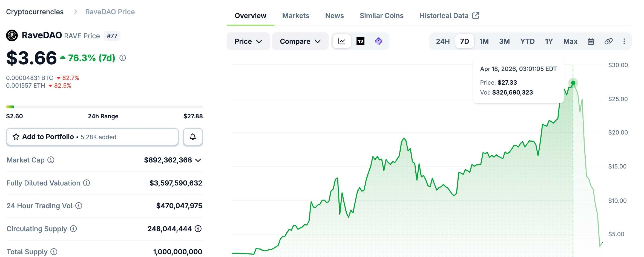Click the price alert bell icon
Viewport: 644px width, 257px height.
click(193, 137)
